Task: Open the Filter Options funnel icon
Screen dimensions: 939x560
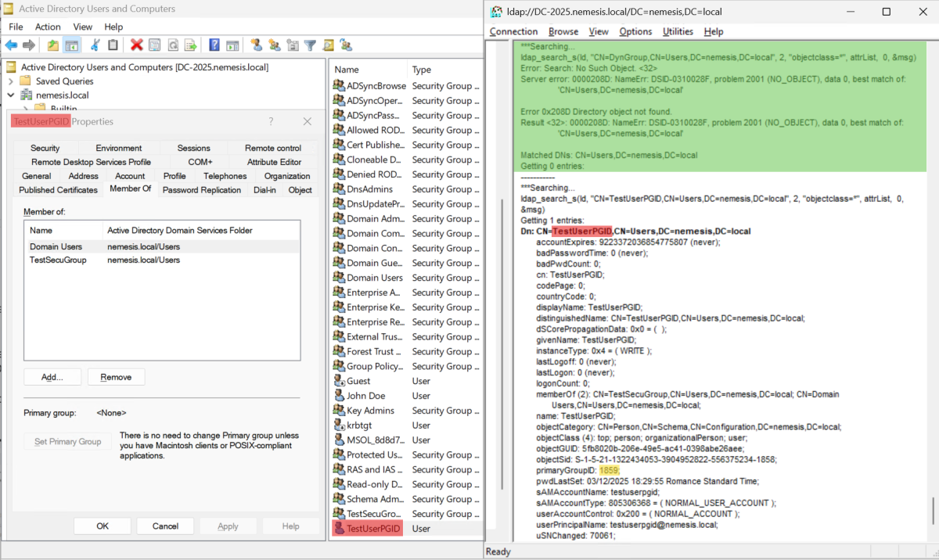Action: tap(311, 45)
